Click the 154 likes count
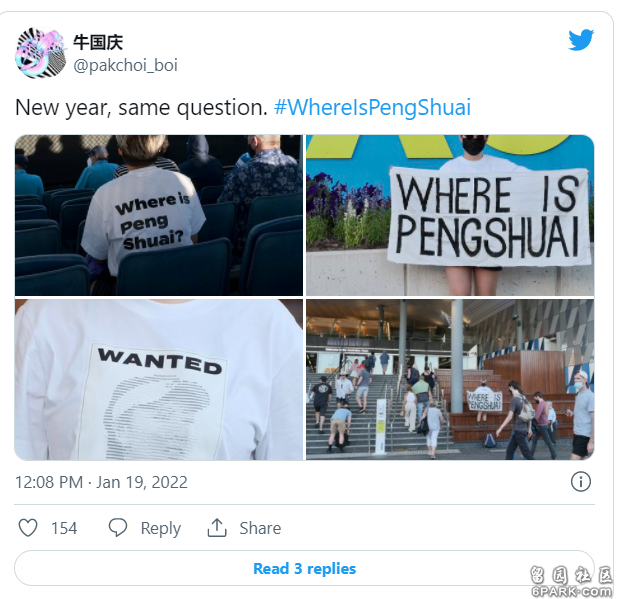This screenshot has width=618, height=599. [x=64, y=528]
